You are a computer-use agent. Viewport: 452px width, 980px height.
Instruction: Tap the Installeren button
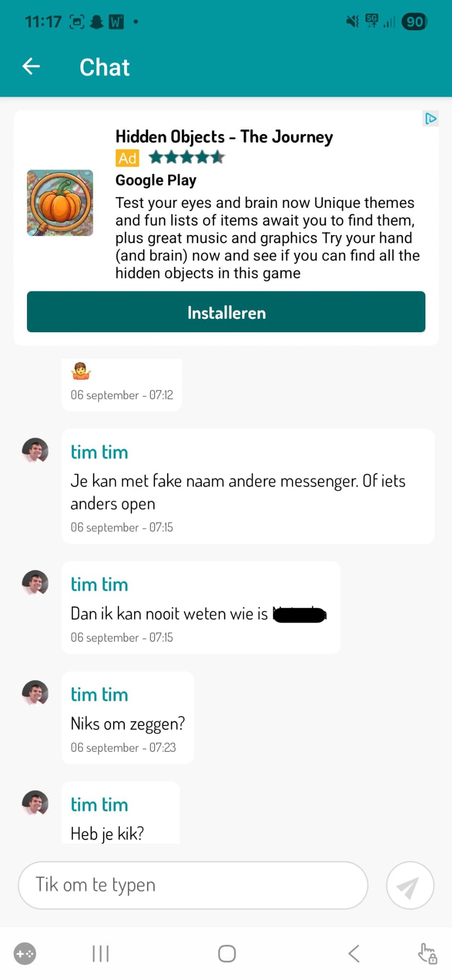point(226,312)
